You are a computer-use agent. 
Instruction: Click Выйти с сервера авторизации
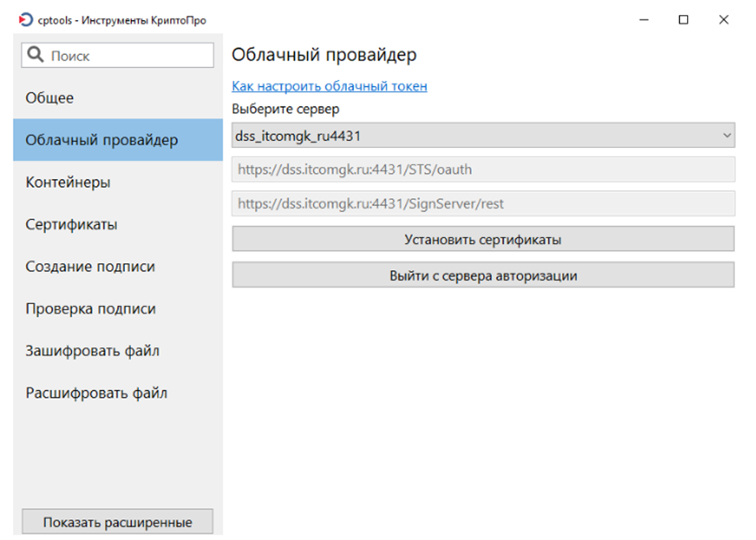point(483,275)
